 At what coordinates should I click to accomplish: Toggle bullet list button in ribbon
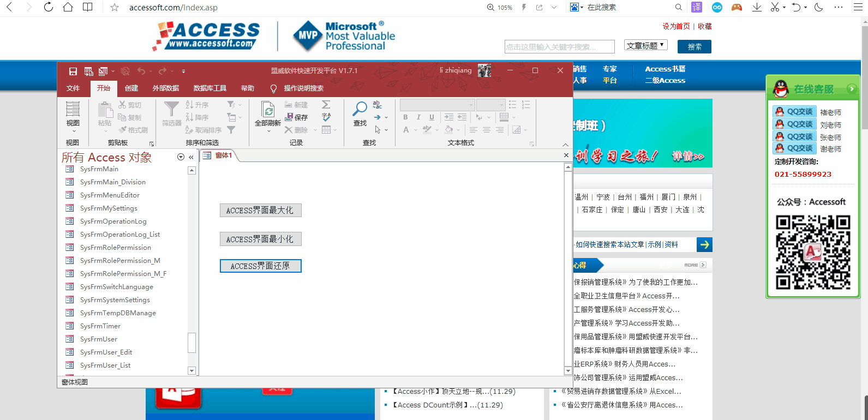tap(512, 105)
